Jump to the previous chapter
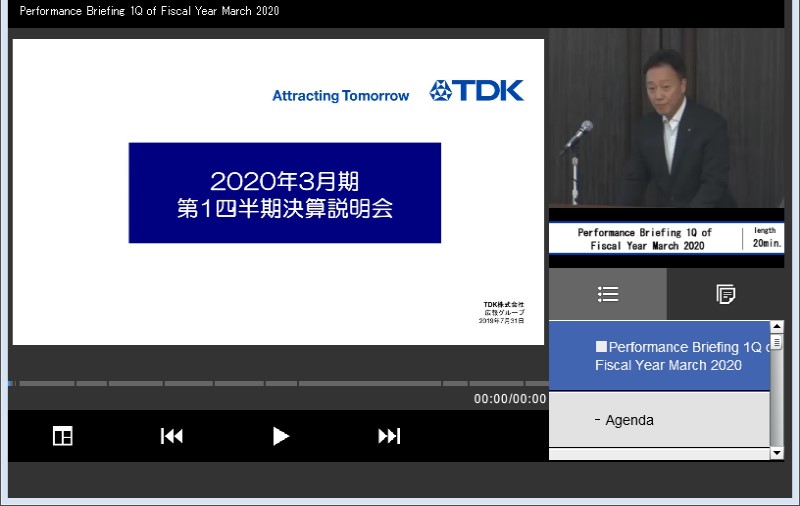 pyautogui.click(x=171, y=436)
